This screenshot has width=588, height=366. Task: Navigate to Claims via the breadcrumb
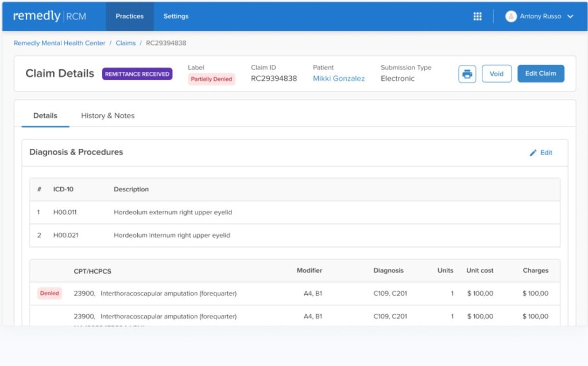(x=125, y=43)
